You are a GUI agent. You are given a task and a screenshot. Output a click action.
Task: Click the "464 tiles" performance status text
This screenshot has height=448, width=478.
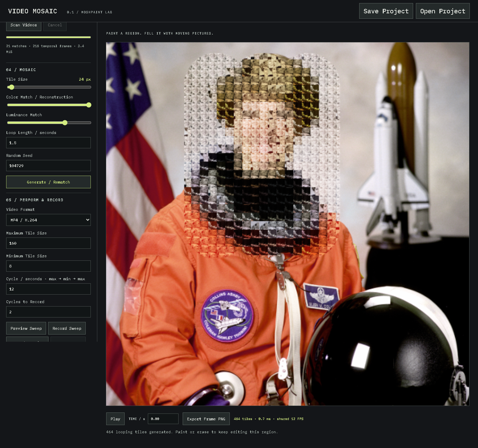pyautogui.click(x=269, y=419)
